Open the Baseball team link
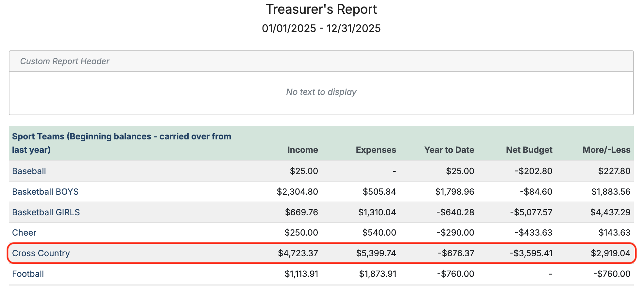Viewport: 644px width, 286px height. (29, 171)
